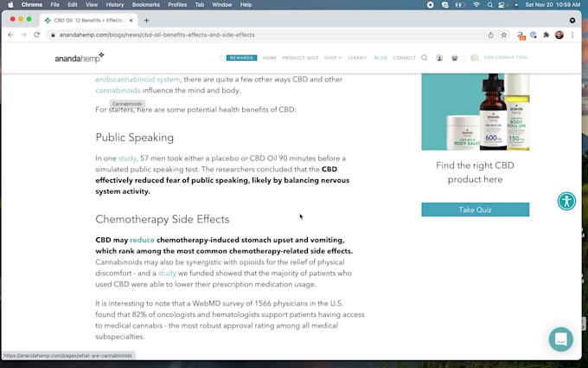Click the browser forward arrow

23,35
